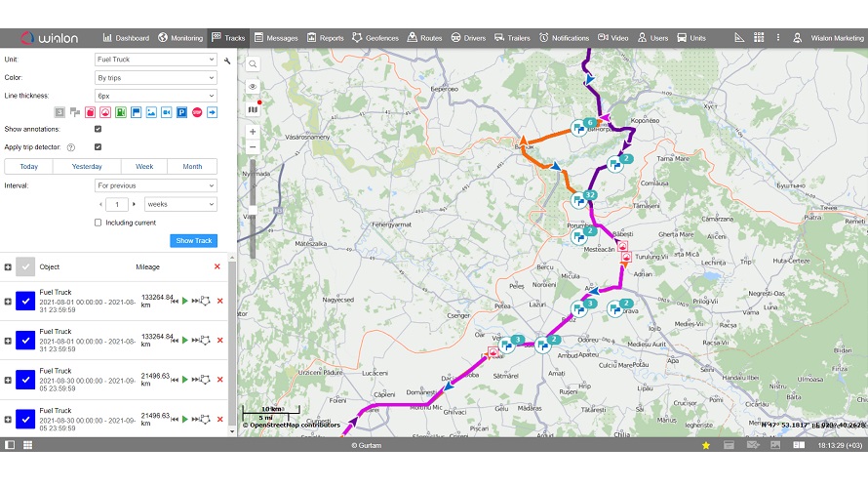Remove the bottom Fuel Truck track row
This screenshot has height=488, width=868.
(x=219, y=420)
